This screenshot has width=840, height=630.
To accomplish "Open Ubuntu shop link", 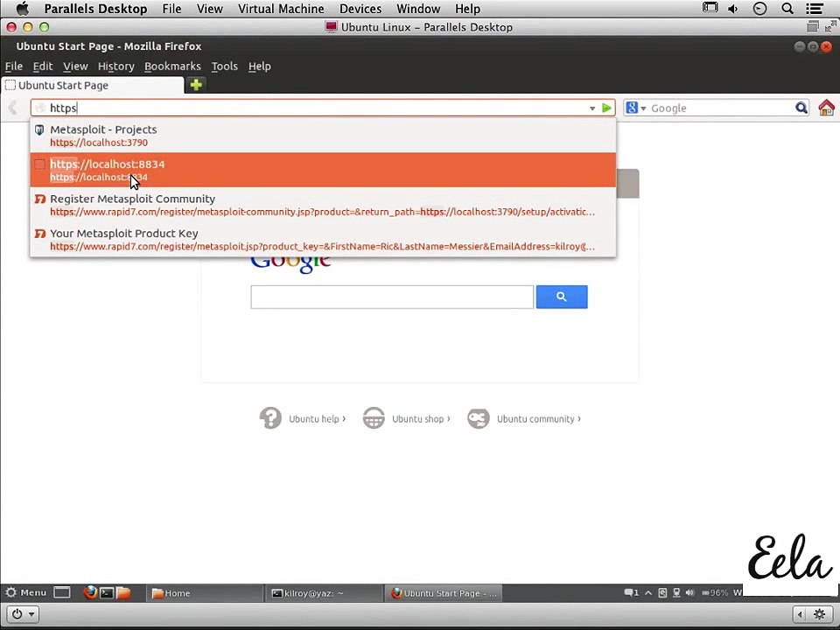I will pyautogui.click(x=421, y=419).
